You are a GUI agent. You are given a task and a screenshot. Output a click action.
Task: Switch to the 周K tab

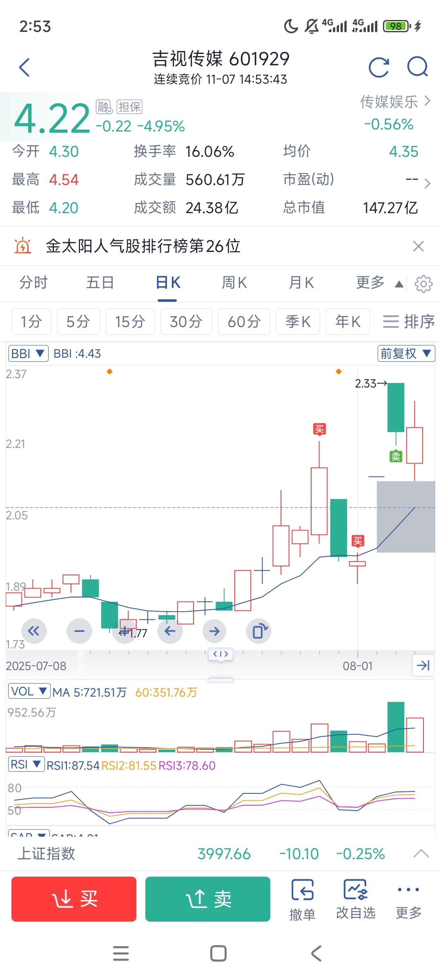(234, 283)
